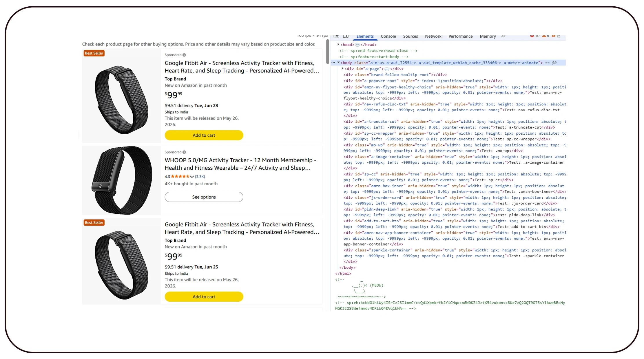The image size is (644, 359).
Task: Switch to the Elements tab
Action: click(365, 36)
